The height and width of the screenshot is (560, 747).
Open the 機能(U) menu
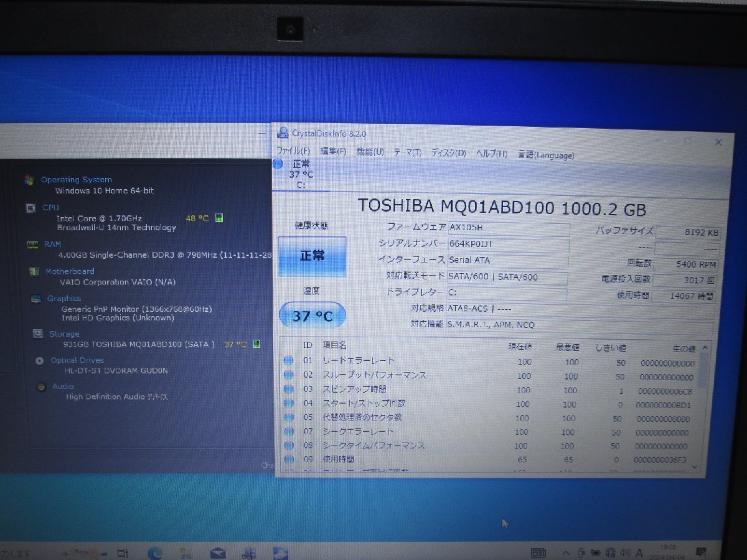coord(370,152)
